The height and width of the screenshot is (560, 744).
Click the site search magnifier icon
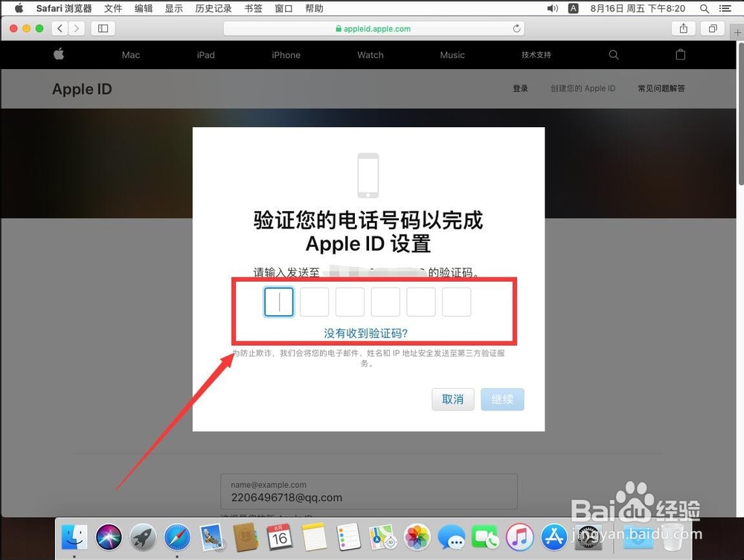pyautogui.click(x=614, y=54)
